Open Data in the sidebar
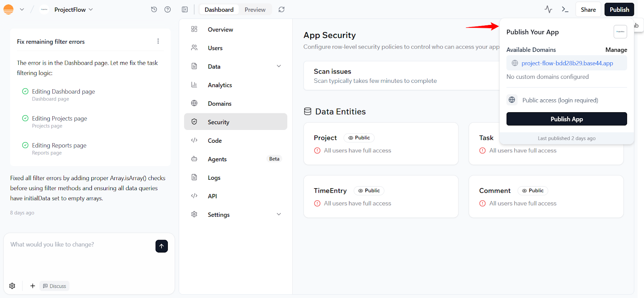 click(x=235, y=66)
